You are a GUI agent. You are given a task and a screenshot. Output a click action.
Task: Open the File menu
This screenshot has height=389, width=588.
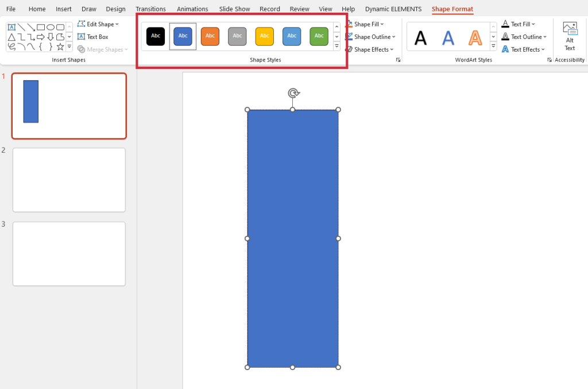(x=11, y=9)
